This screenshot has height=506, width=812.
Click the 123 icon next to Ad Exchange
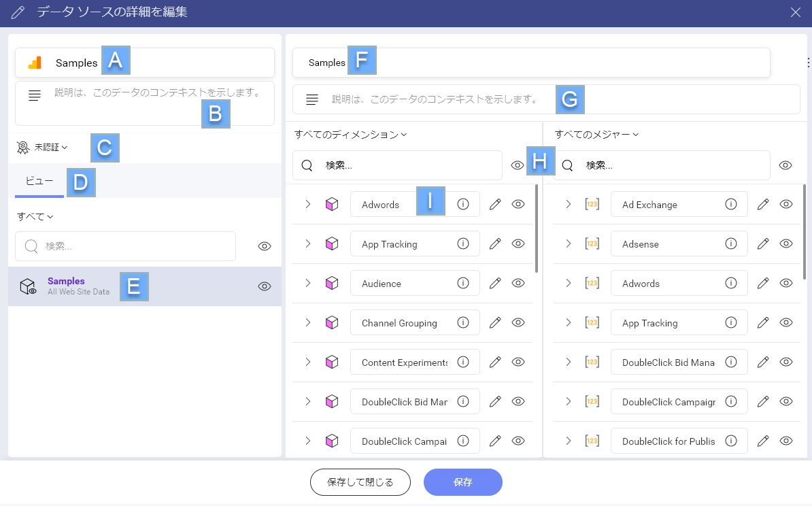click(592, 204)
